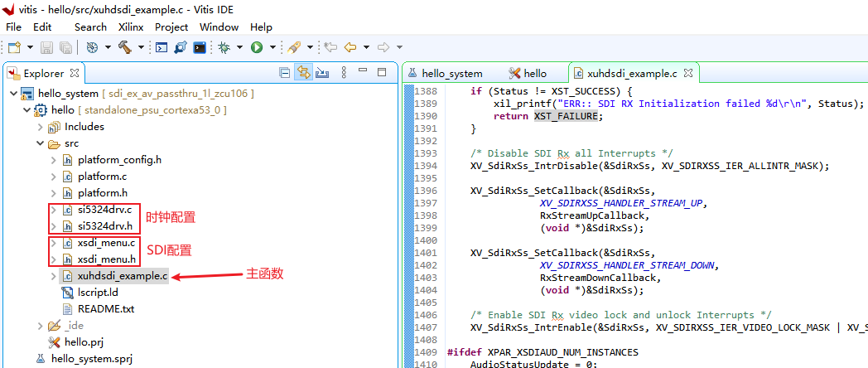Open the Explorer view menu
The height and width of the screenshot is (368, 868).
tap(344, 73)
